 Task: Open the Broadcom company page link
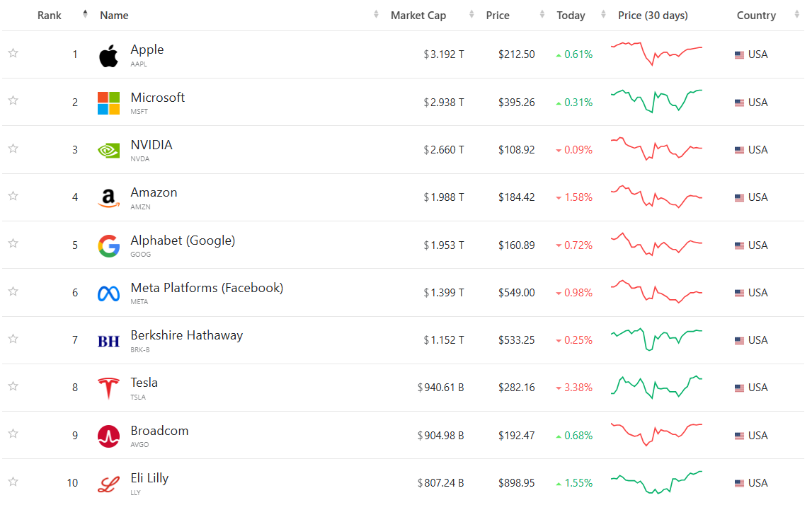(159, 431)
